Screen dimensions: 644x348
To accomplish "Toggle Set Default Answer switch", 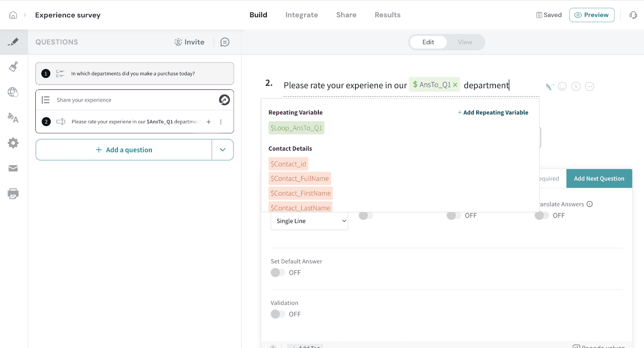I will click(x=277, y=273).
